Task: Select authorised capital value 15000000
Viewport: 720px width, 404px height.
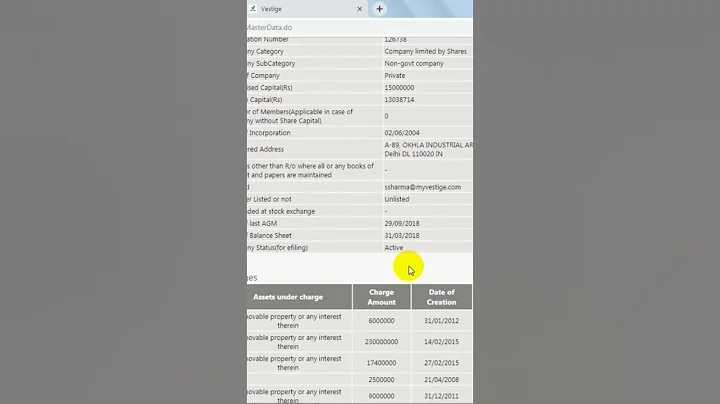Action: (399, 87)
